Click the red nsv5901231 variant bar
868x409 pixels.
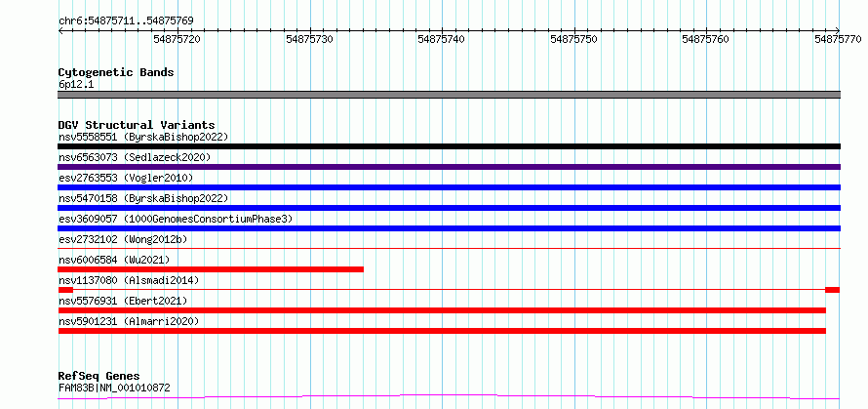(x=442, y=331)
